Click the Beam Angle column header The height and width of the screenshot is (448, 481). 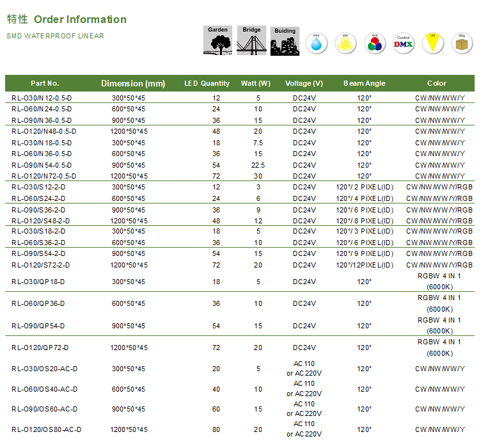click(x=364, y=83)
